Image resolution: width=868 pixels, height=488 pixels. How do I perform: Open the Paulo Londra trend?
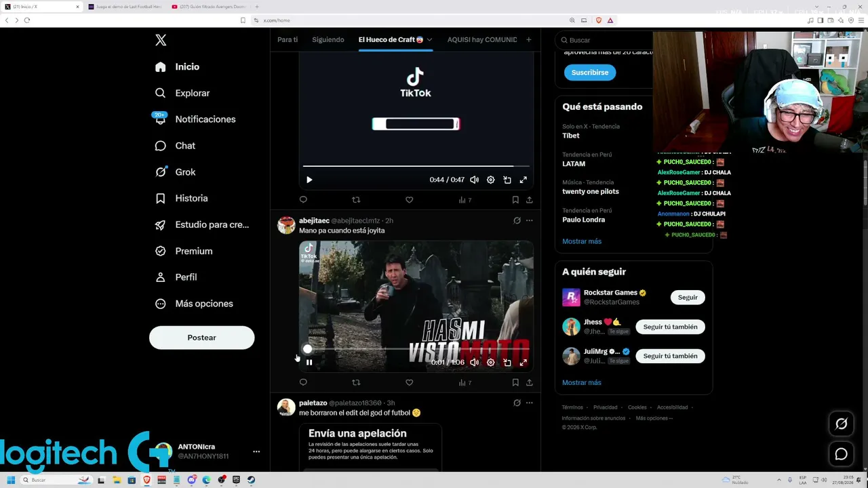584,220
